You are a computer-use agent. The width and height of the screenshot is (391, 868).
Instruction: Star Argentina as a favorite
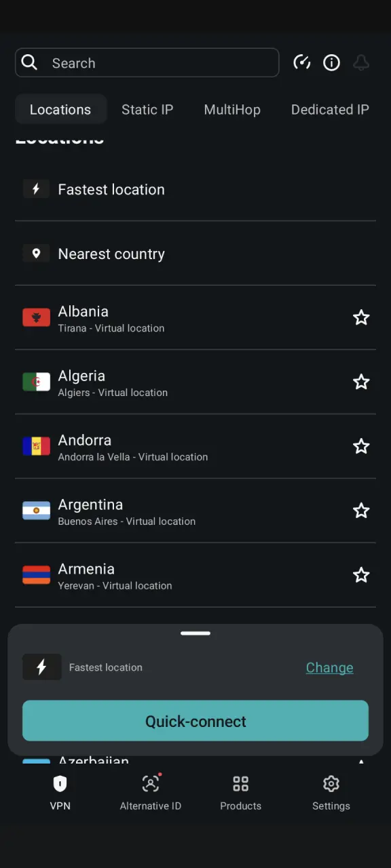pyautogui.click(x=361, y=511)
